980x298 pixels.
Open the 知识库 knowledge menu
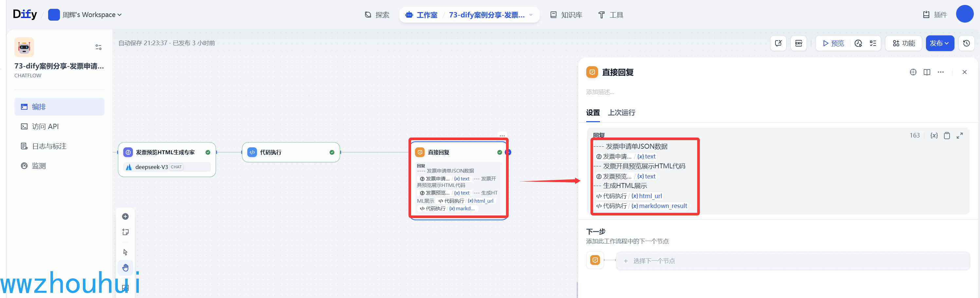(x=566, y=15)
